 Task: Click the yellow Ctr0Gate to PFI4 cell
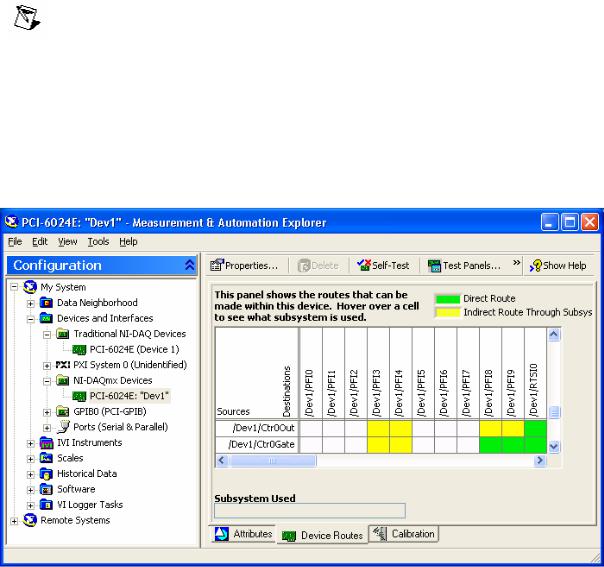pos(401,445)
